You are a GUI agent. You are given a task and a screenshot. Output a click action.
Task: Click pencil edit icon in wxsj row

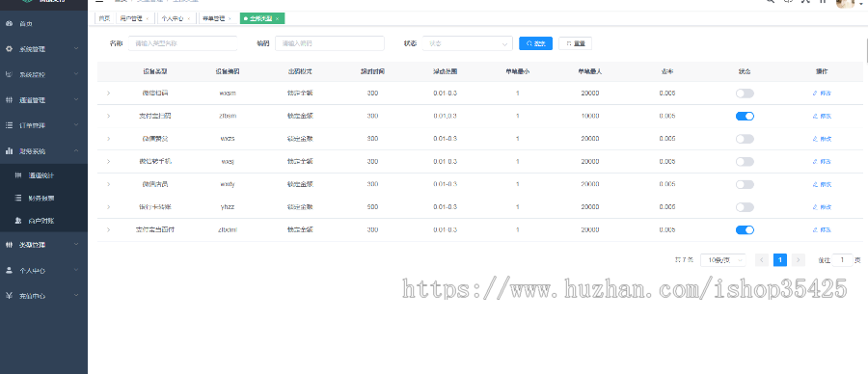pos(815,162)
